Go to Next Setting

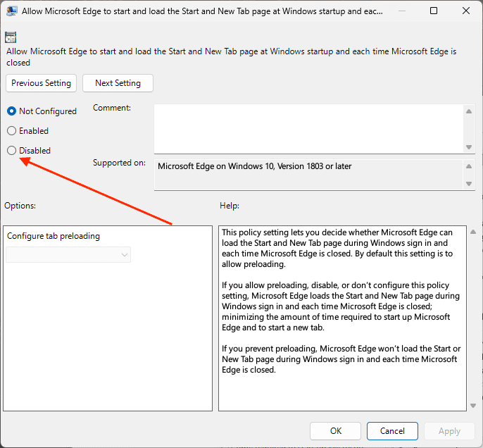[x=118, y=83]
